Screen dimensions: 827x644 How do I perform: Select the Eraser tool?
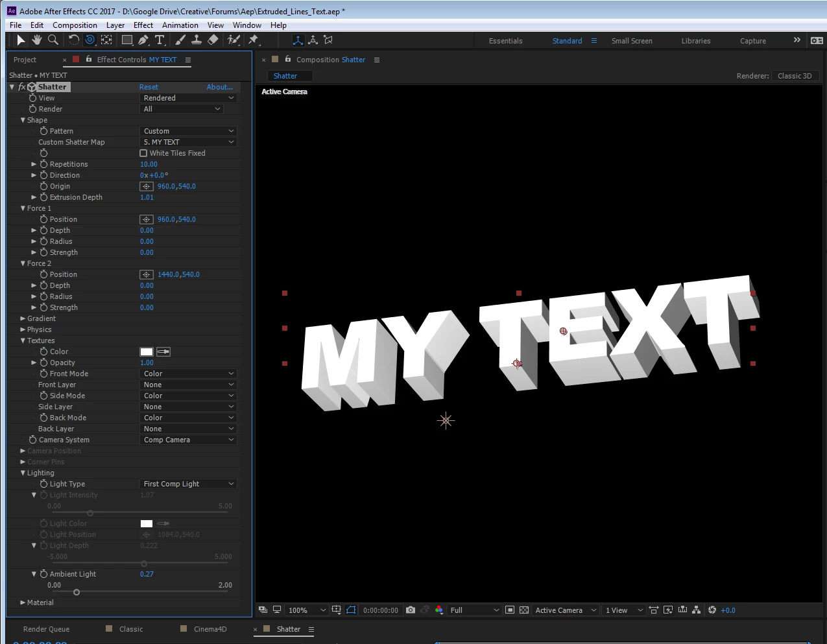213,40
